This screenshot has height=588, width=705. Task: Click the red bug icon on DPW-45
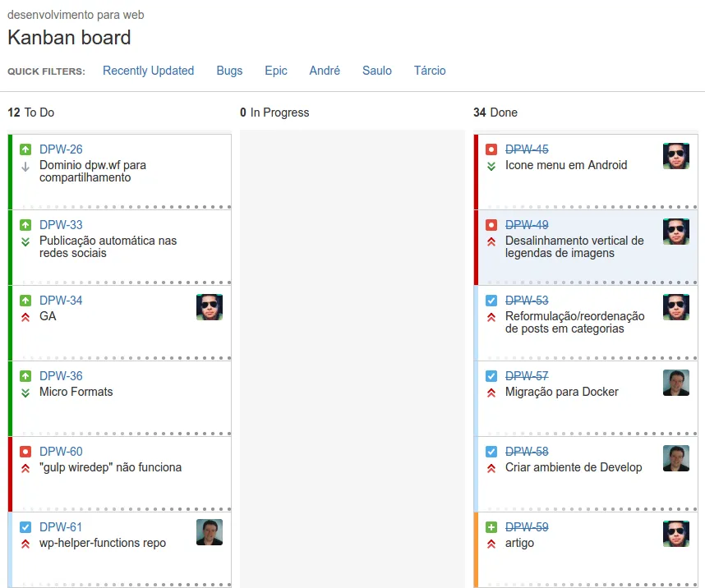click(491, 149)
